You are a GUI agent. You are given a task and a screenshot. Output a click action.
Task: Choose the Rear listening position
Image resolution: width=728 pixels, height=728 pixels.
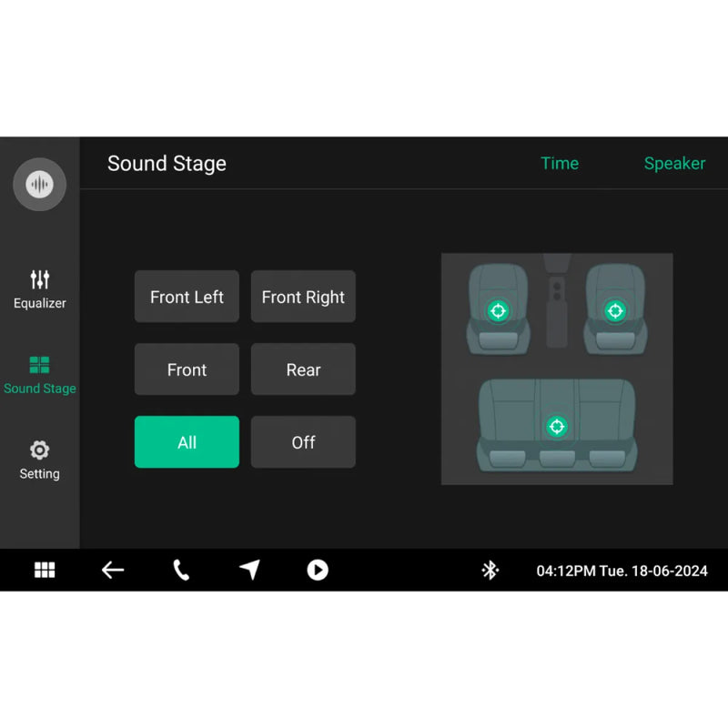point(303,369)
